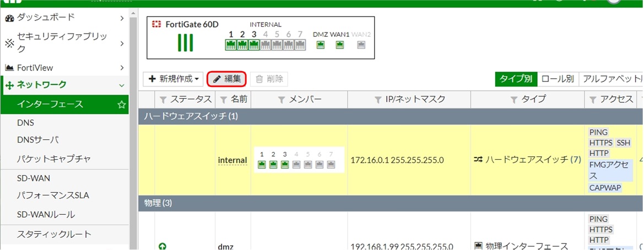
Task: Click internal row member port 1 icon
Action: 262,165
